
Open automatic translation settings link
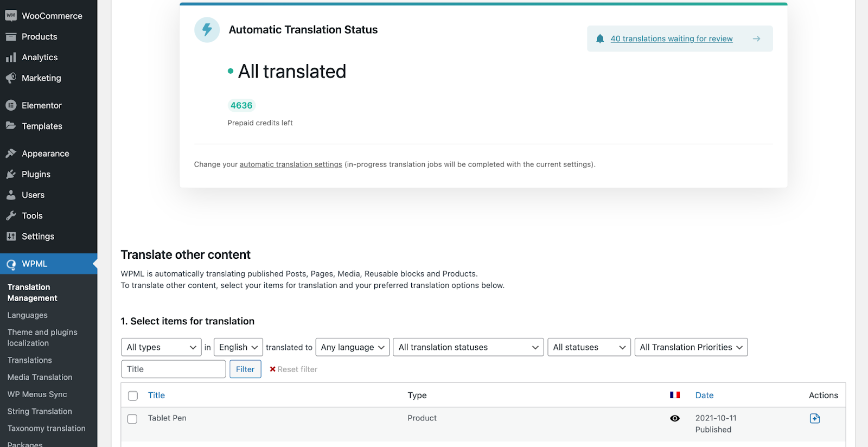pos(291,164)
